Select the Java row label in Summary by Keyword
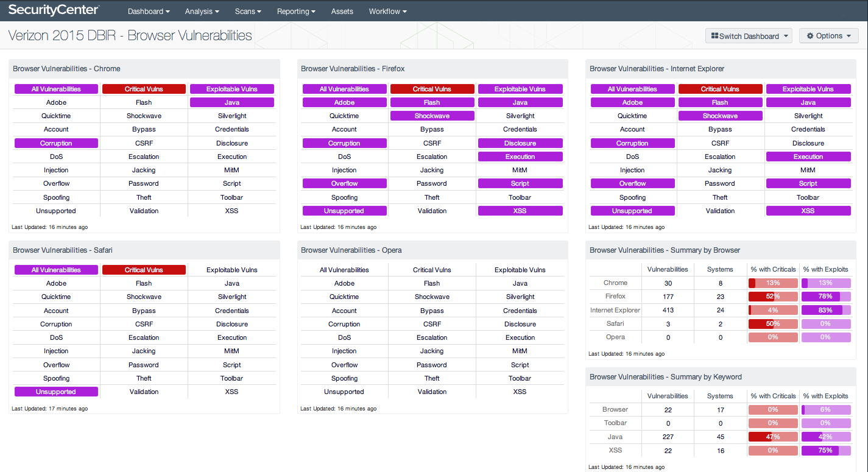 [x=615, y=437]
